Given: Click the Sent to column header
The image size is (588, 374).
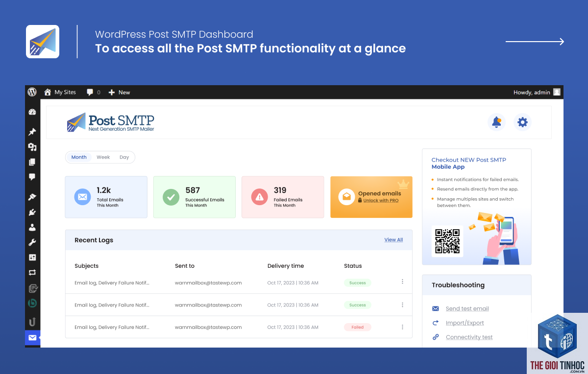Looking at the screenshot, I should click(185, 266).
